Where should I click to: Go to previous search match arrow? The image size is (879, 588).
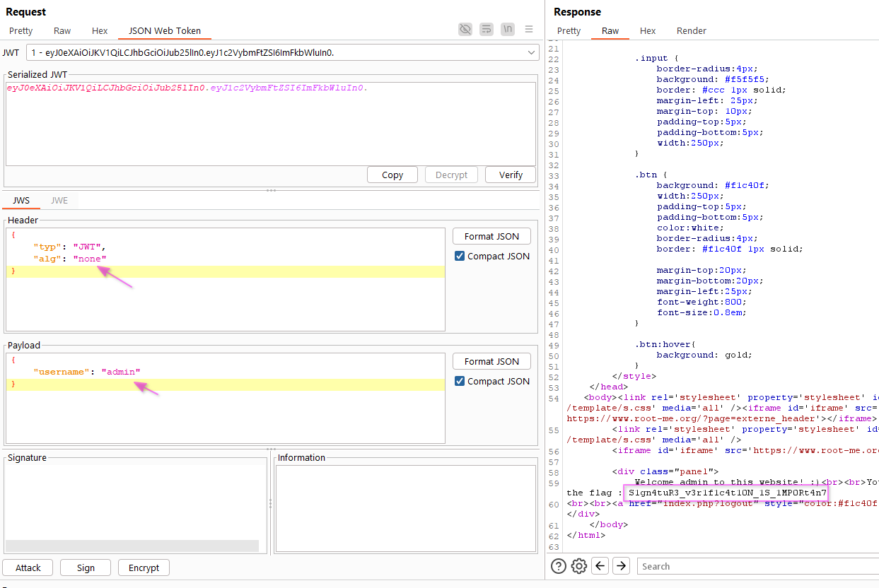[600, 565]
